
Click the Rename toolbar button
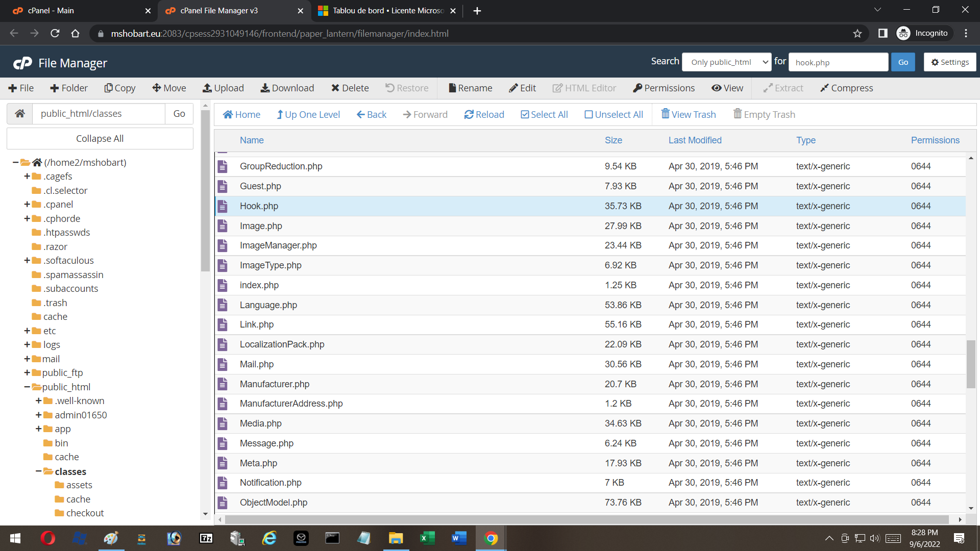point(470,88)
